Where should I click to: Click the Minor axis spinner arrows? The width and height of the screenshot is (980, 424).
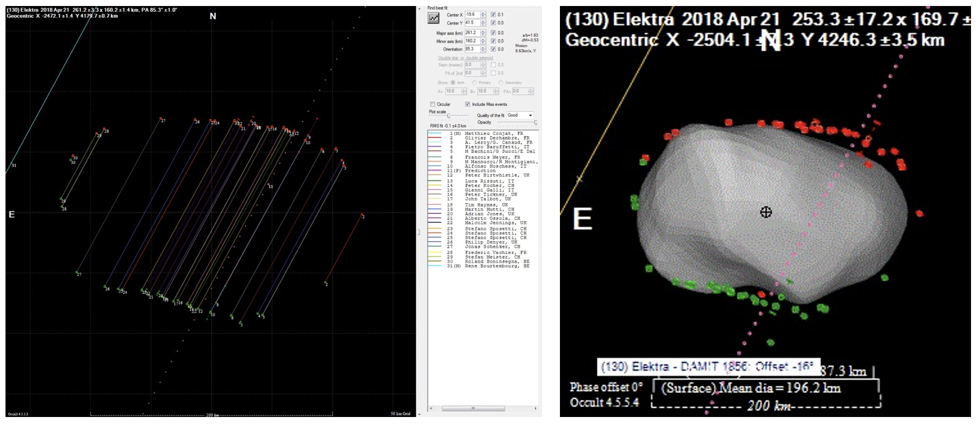pyautogui.click(x=483, y=41)
